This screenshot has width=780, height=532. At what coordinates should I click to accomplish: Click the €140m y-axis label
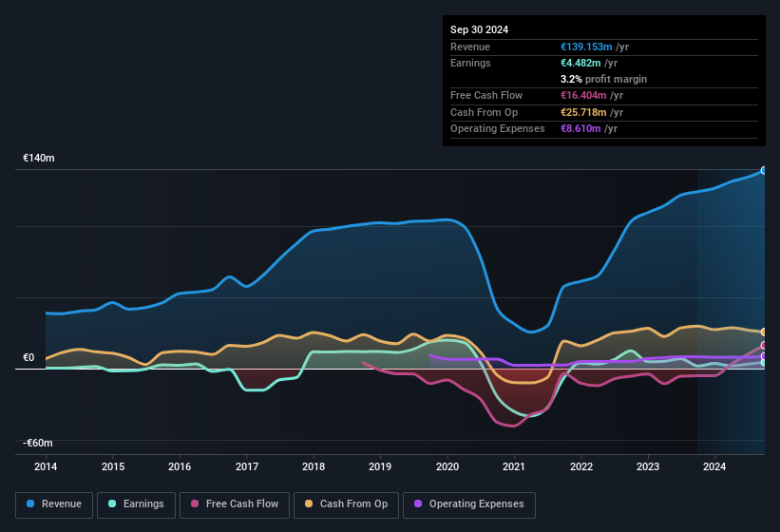39,159
